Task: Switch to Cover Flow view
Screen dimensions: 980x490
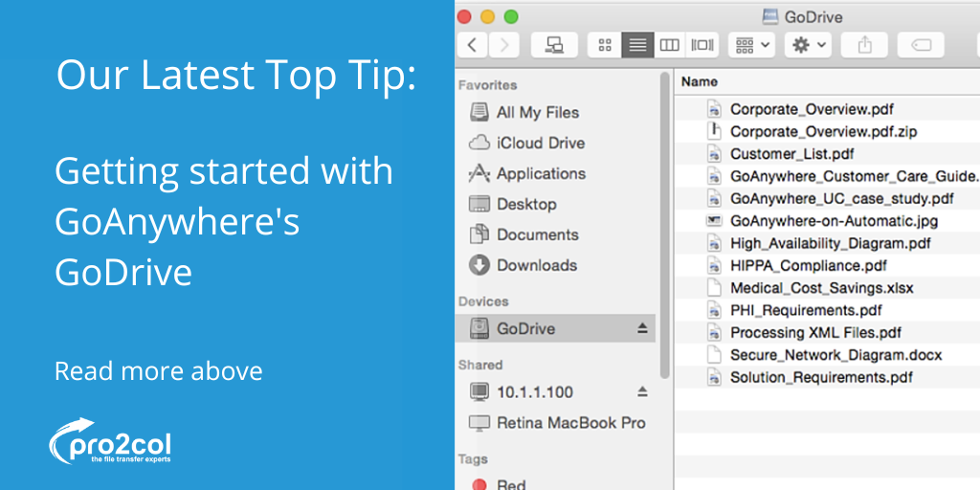Action: point(702,45)
